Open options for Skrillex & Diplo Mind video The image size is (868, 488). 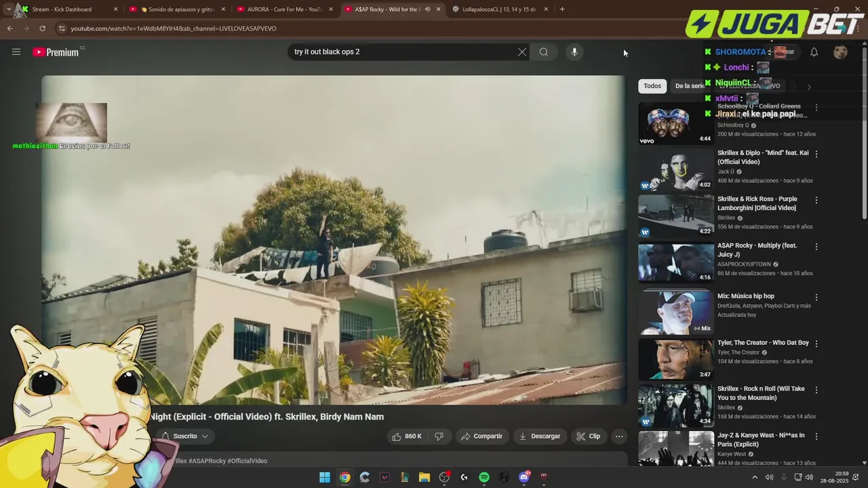click(x=816, y=154)
